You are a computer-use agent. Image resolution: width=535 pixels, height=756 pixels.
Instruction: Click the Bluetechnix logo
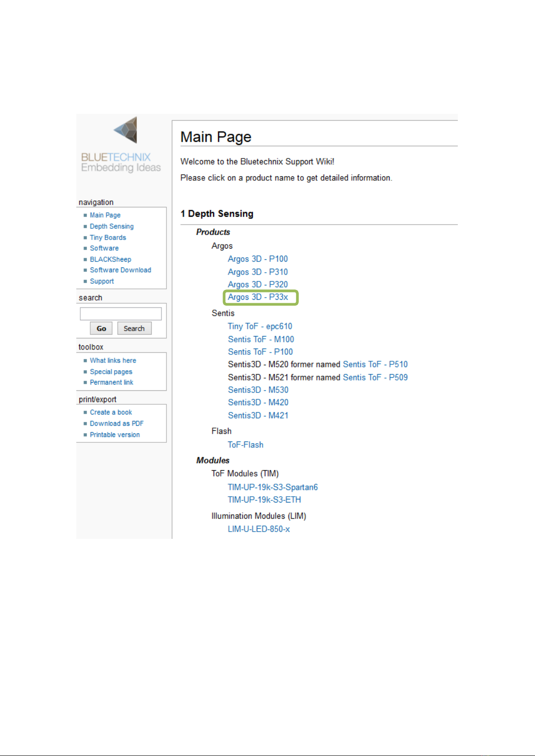coord(121,144)
